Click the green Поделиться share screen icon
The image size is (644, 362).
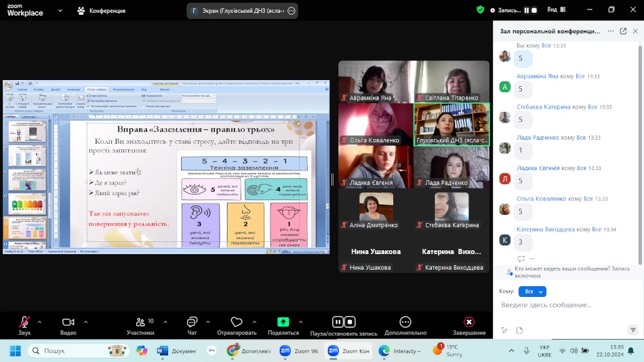click(283, 322)
